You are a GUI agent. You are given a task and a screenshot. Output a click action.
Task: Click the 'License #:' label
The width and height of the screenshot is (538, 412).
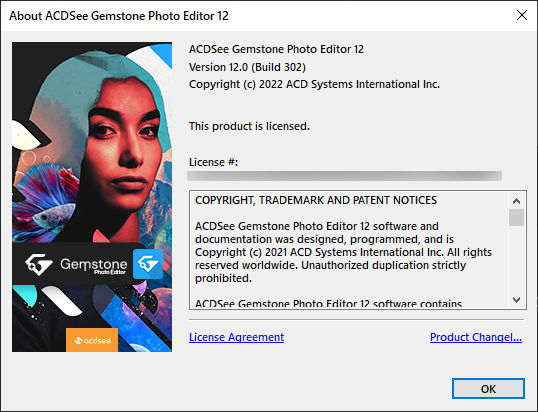coord(213,162)
